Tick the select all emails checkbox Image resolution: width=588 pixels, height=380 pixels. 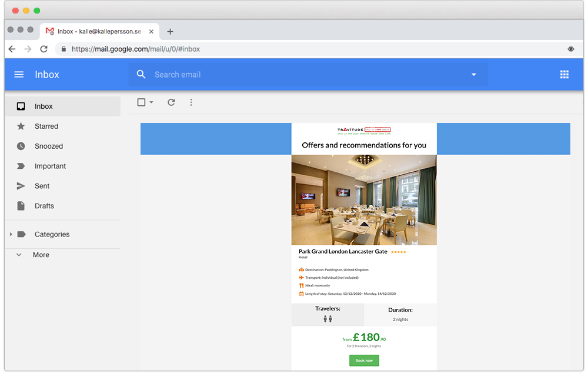[141, 102]
